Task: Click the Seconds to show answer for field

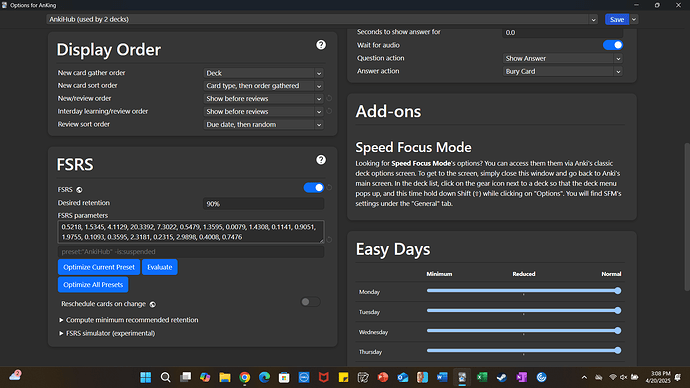Action: point(563,33)
